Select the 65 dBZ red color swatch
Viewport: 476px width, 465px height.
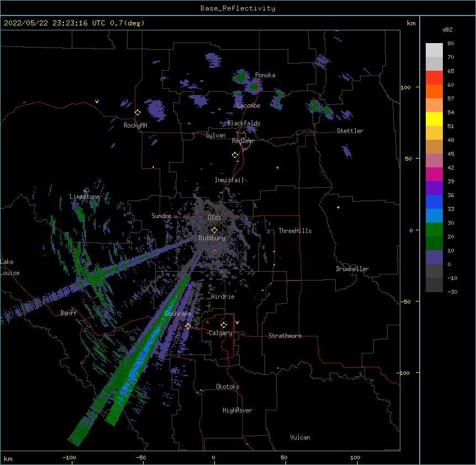point(434,78)
